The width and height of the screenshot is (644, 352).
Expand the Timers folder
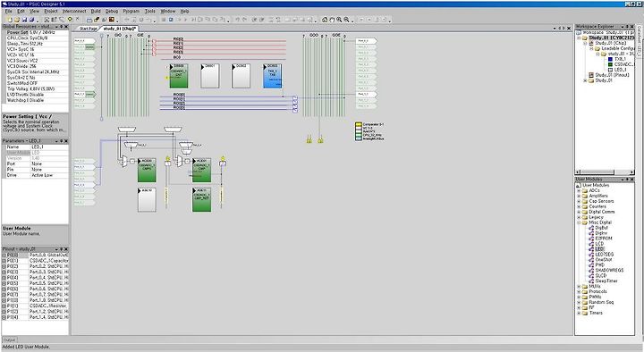(x=579, y=313)
